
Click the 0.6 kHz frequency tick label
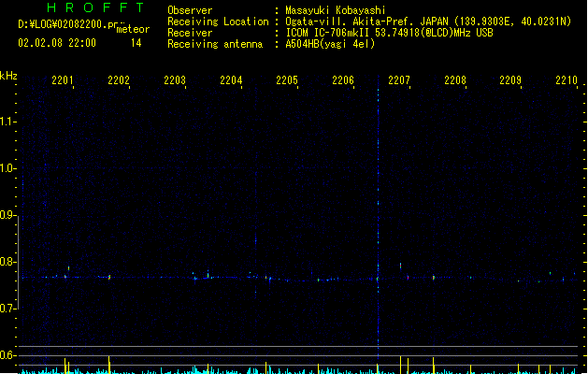[8, 355]
